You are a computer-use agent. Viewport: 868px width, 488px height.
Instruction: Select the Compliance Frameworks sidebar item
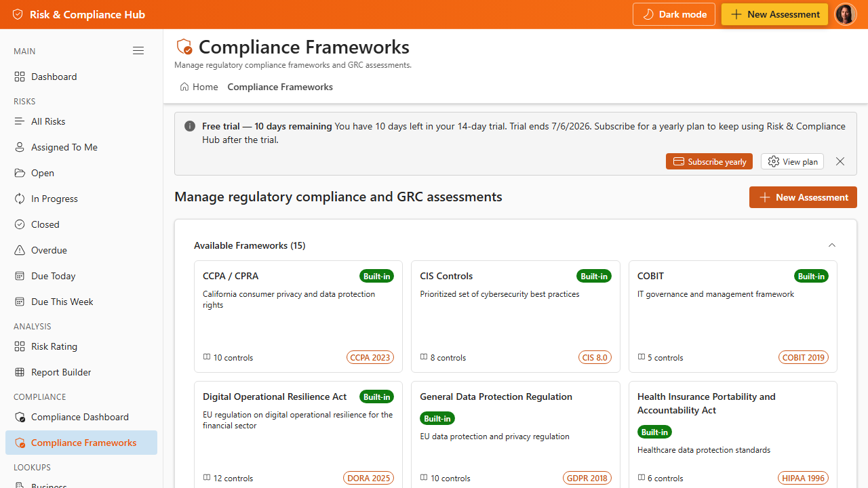[x=81, y=443]
